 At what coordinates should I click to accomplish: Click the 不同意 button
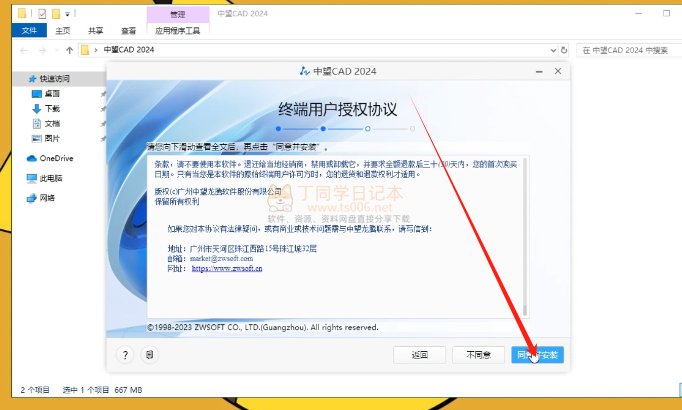478,355
